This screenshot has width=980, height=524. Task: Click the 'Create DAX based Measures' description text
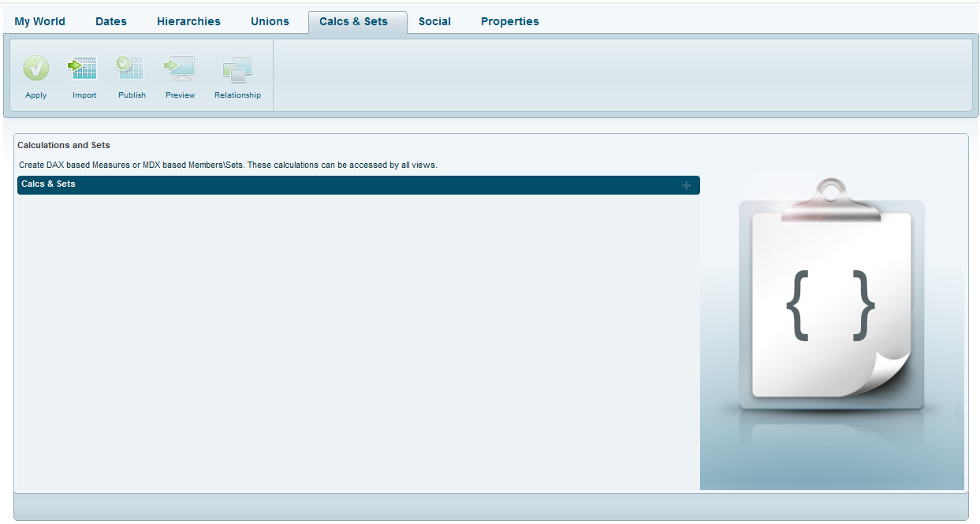point(228,165)
